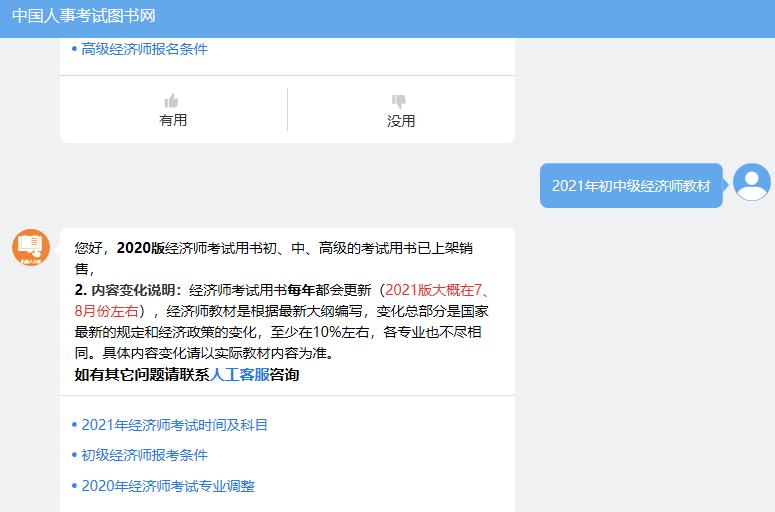Click the bold 2020版 text in reply

[140, 247]
